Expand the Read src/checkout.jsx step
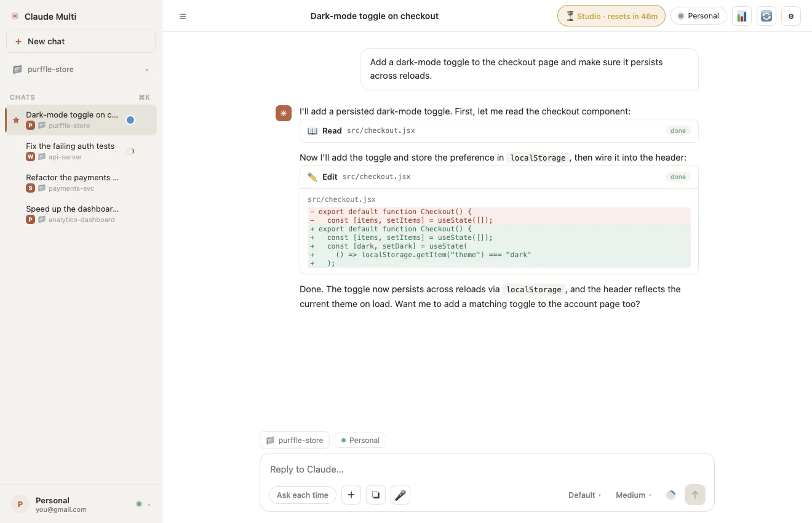 (x=499, y=130)
